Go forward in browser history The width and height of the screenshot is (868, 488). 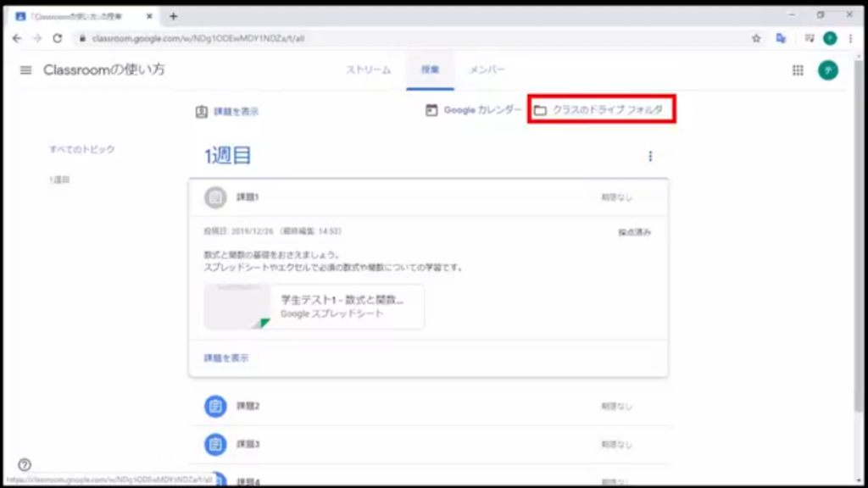(37, 38)
